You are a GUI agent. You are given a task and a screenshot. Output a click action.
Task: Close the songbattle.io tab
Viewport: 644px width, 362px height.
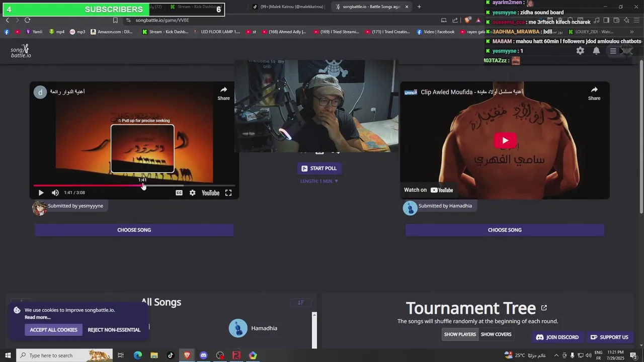[x=407, y=7]
